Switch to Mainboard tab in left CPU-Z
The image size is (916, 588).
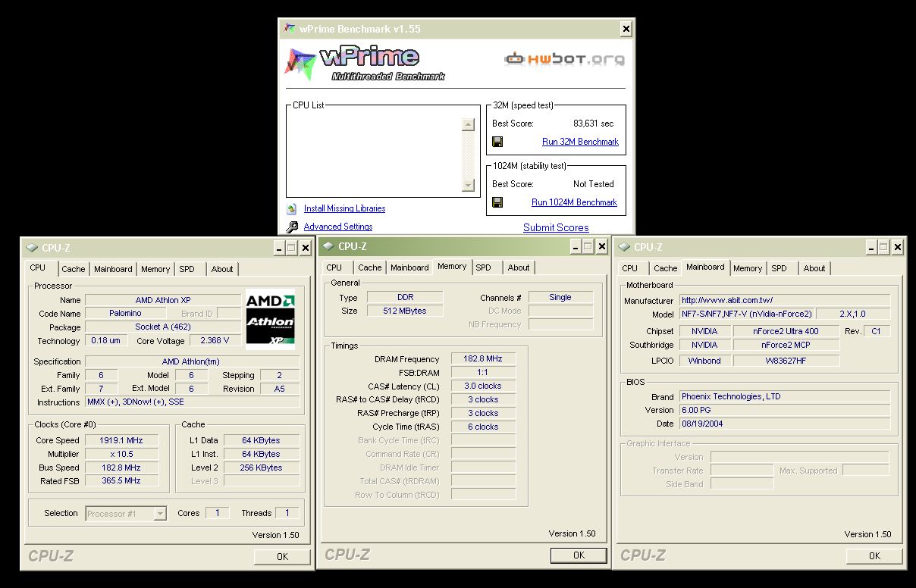click(x=113, y=269)
